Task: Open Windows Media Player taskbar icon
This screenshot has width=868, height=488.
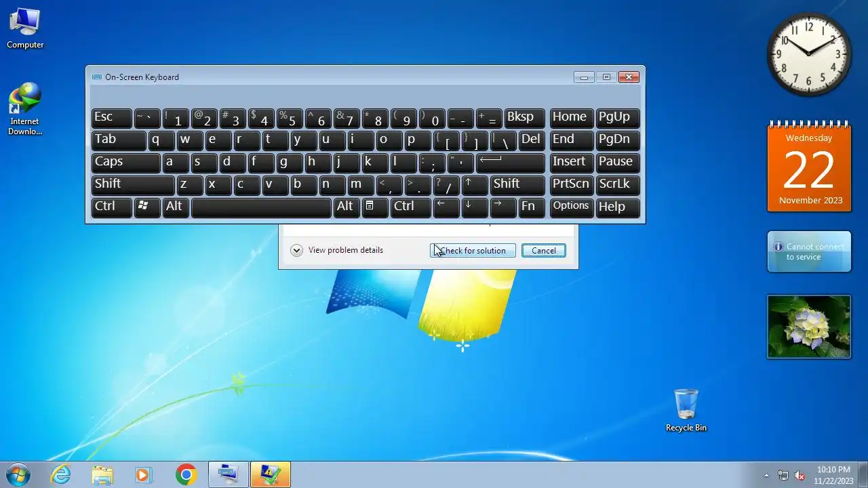Action: pyautogui.click(x=143, y=474)
